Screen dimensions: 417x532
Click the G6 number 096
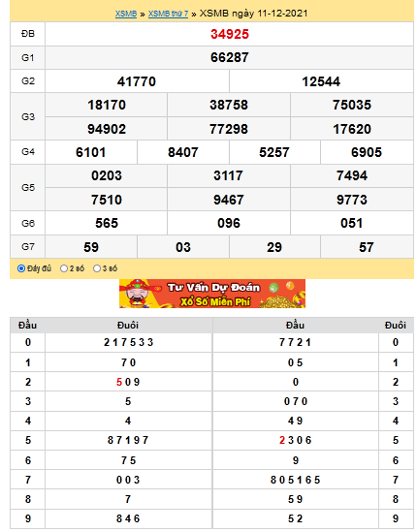click(x=229, y=223)
